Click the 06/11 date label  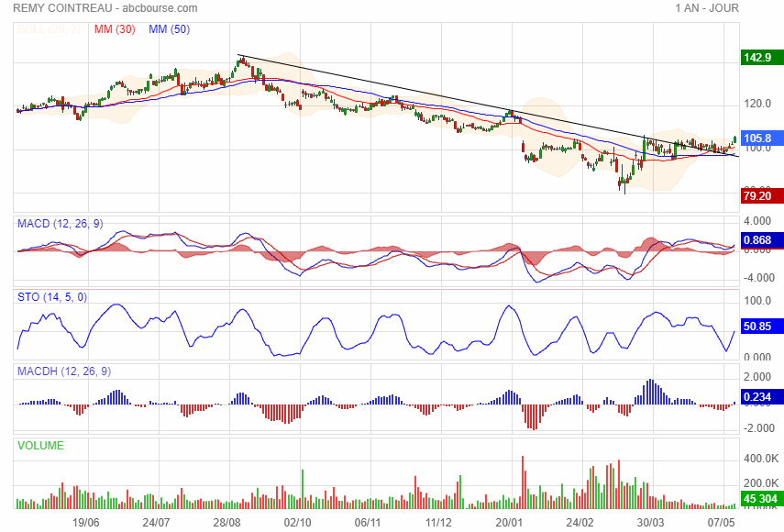pyautogui.click(x=368, y=523)
